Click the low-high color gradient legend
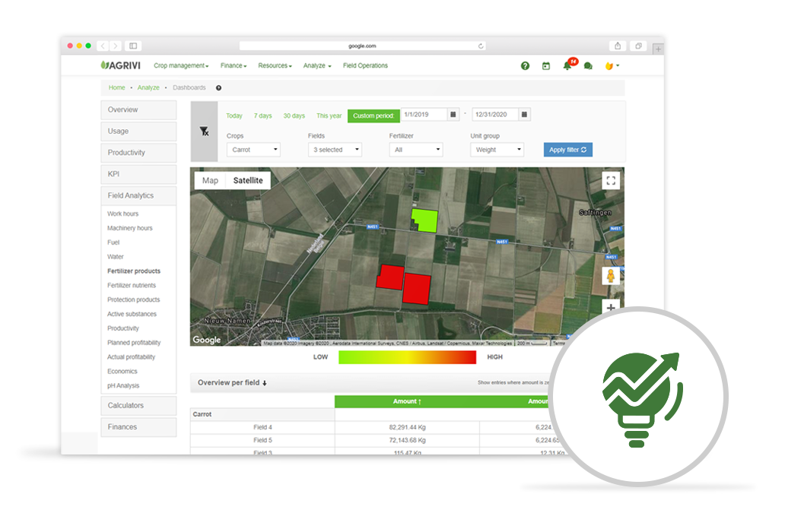 [407, 357]
